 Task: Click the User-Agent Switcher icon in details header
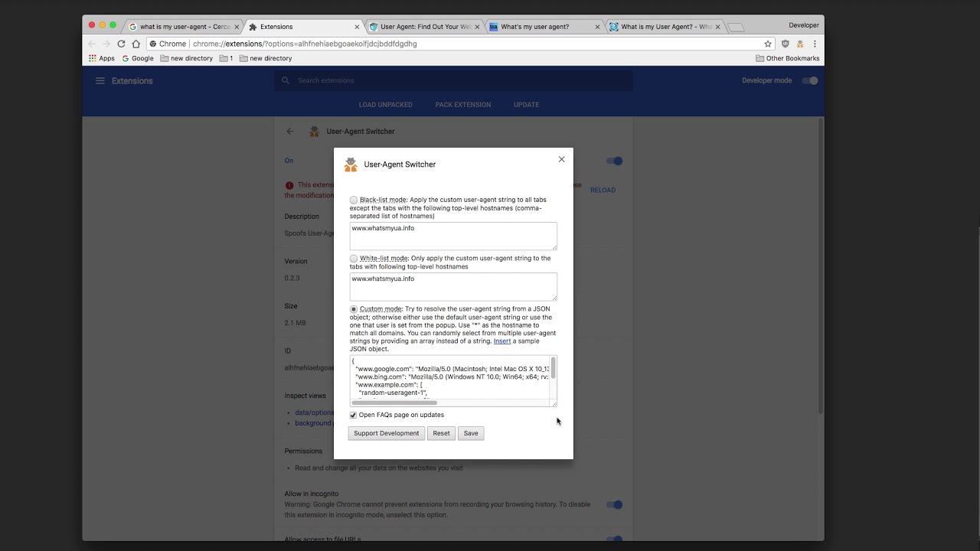pos(314,132)
